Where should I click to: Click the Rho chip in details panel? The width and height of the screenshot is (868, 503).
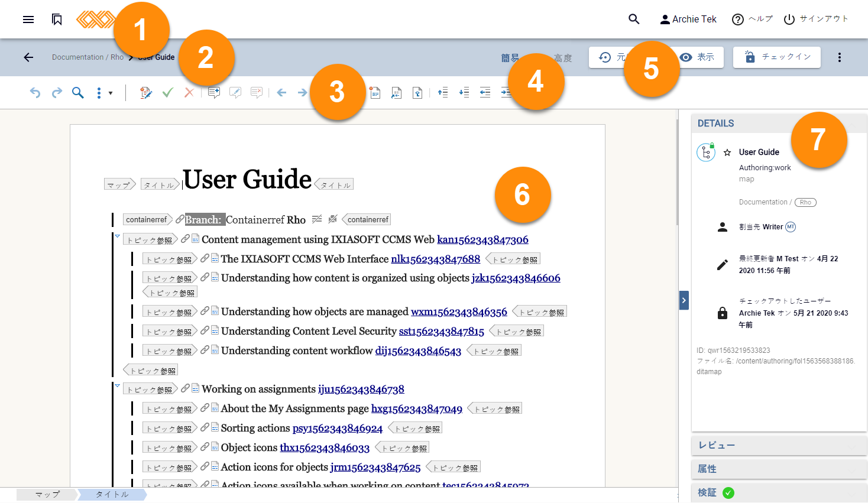tap(805, 202)
